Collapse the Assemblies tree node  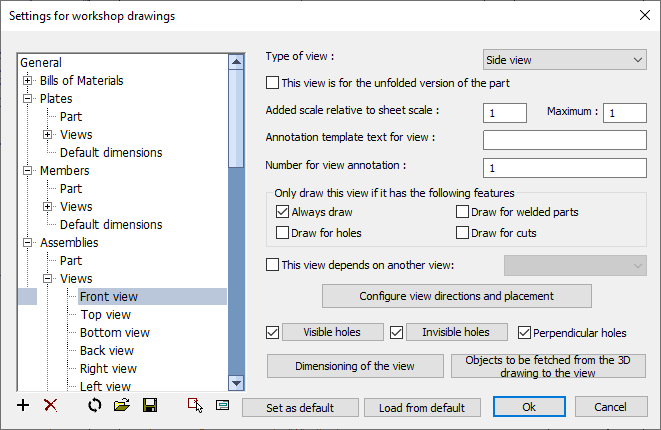pos(28,243)
